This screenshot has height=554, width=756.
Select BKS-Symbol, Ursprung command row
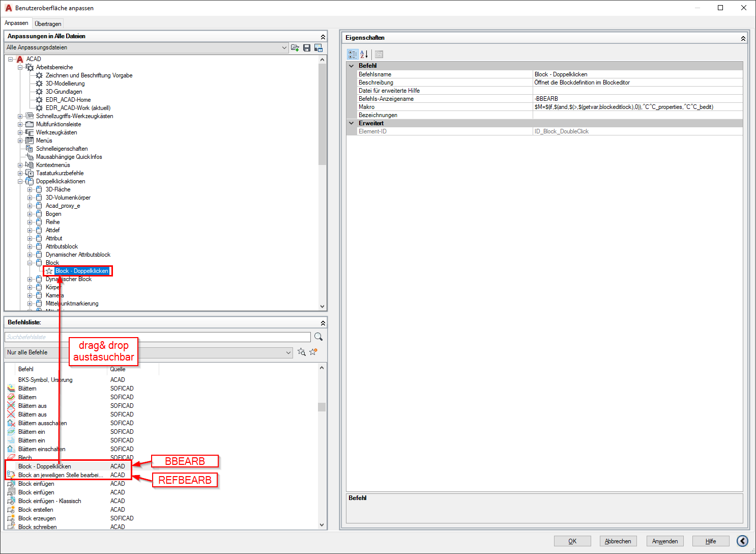coord(45,380)
